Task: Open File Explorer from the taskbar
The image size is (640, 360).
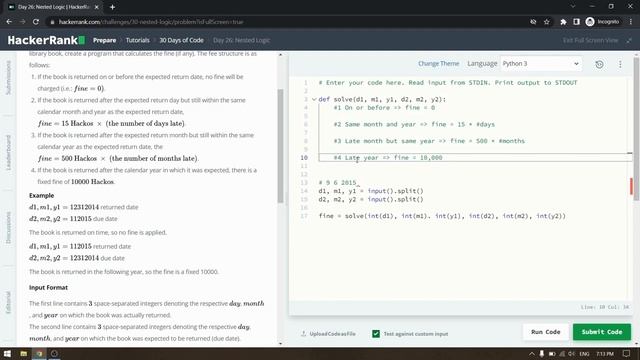Action: tap(24, 353)
